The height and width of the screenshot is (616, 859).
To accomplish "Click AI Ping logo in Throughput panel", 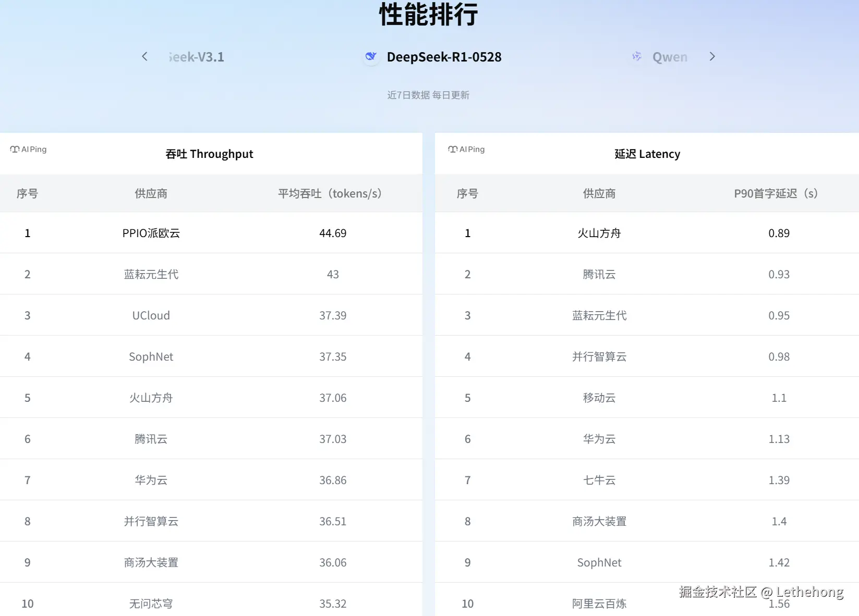I will 28,149.
